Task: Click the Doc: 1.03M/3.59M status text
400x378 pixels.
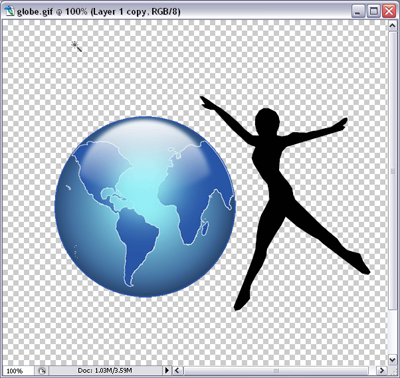Action: (105, 370)
